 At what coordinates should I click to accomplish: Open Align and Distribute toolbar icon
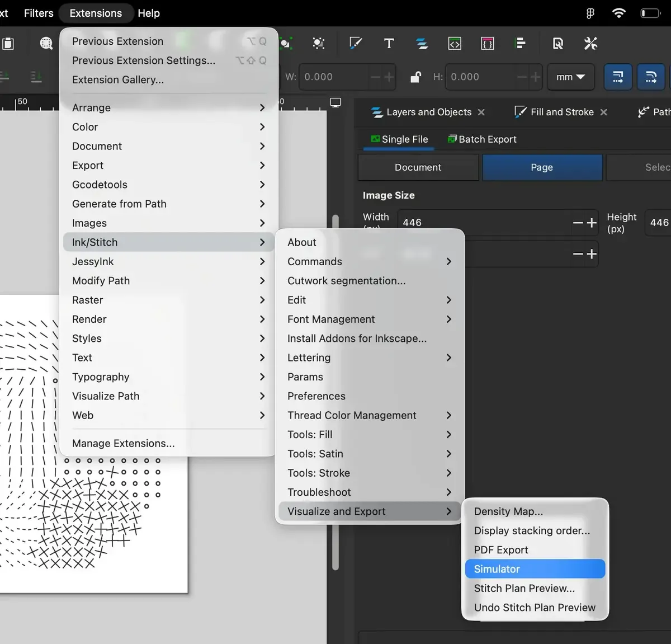tap(520, 43)
